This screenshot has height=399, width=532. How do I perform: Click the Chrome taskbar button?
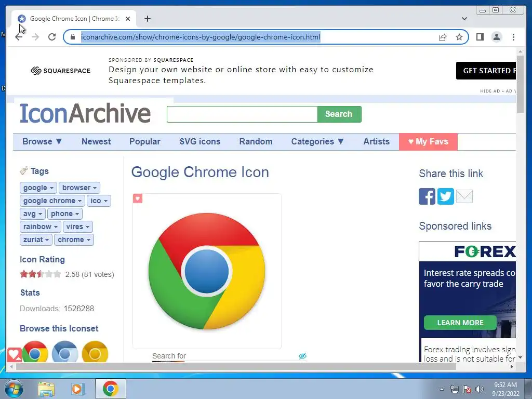[111, 389]
